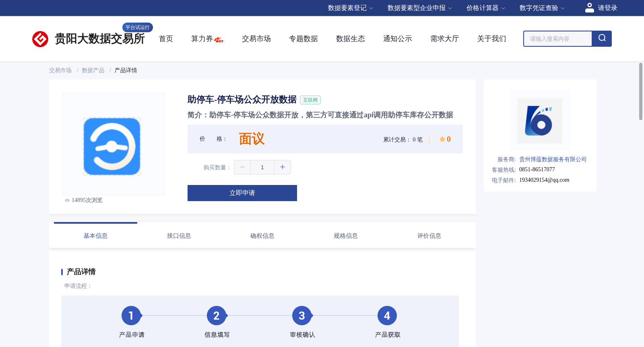Click the 交易市场 breadcrumb link

[60, 71]
